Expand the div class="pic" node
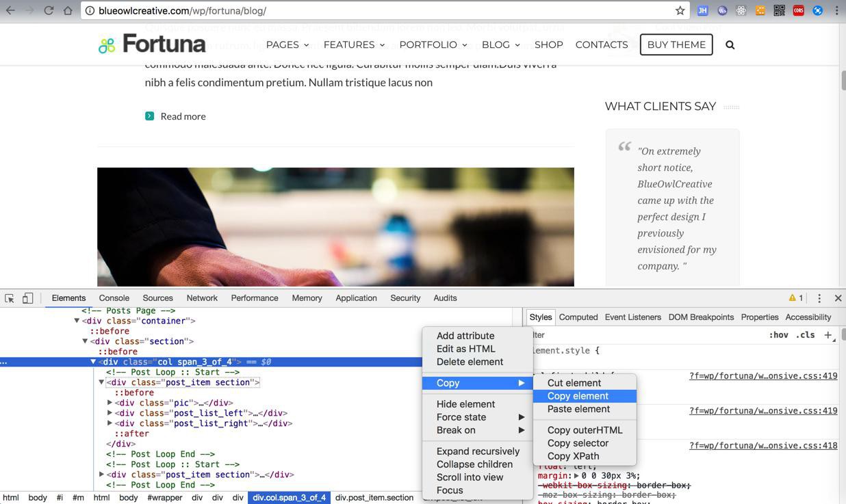This screenshot has width=846, height=504. [110, 403]
